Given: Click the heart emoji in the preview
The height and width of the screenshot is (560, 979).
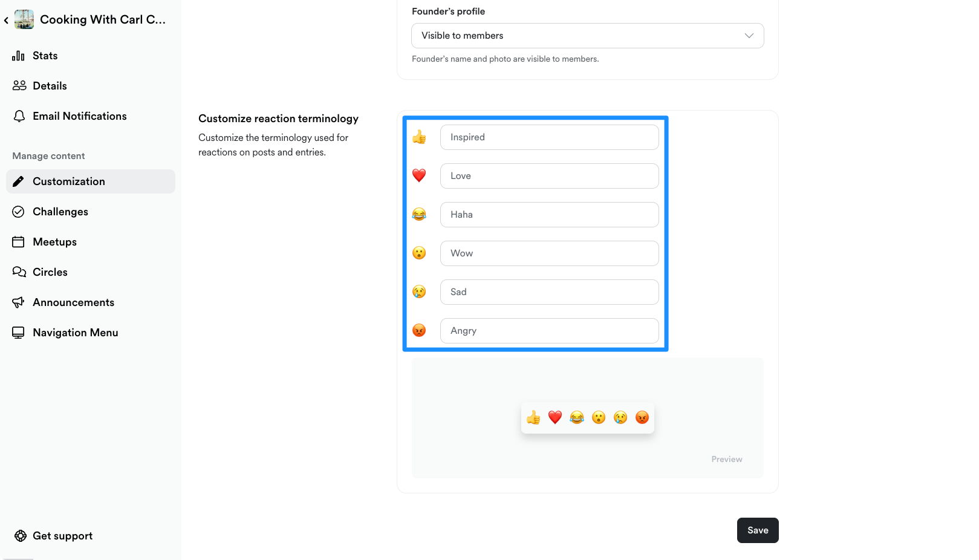Looking at the screenshot, I should click(555, 417).
